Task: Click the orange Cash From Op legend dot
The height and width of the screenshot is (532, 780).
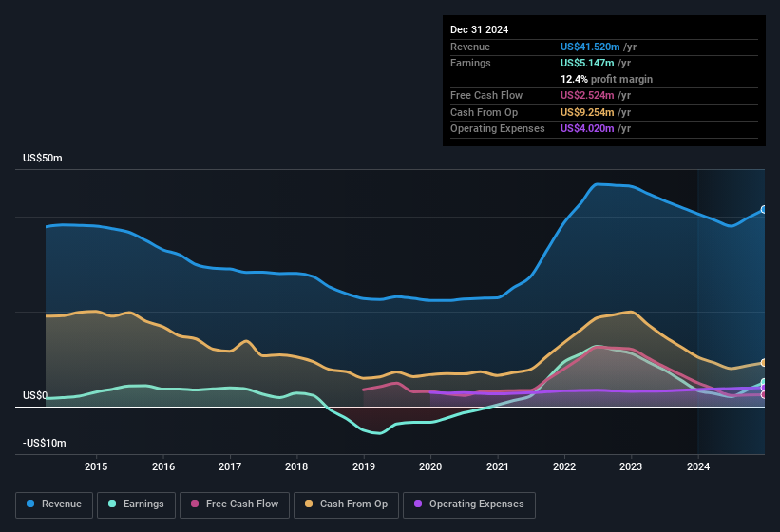Action: 309,504
